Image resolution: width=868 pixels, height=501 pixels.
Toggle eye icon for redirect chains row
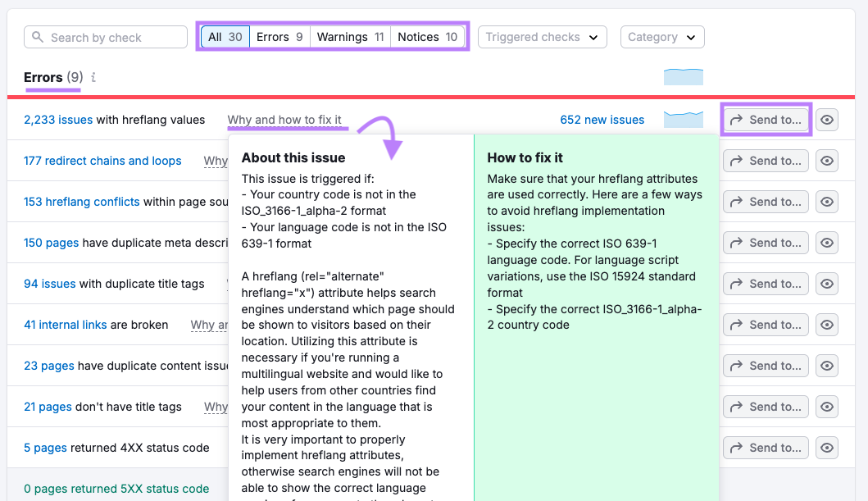pos(827,161)
